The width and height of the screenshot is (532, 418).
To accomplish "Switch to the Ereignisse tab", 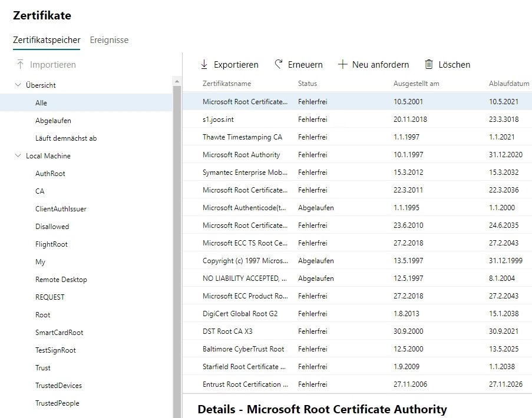I will (x=109, y=40).
